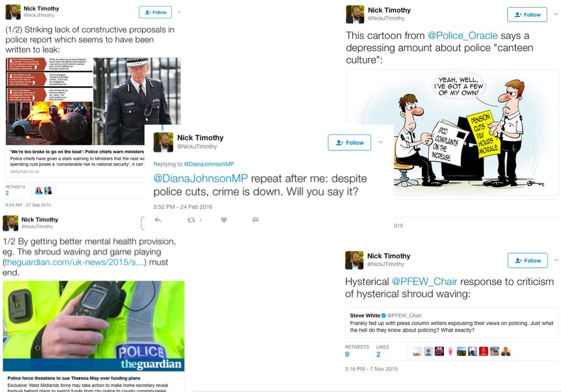Viewport: 561px width, 392px height.
Task: Click the retweet icon under the DianaJohnsonMP tweet
Action: click(191, 220)
